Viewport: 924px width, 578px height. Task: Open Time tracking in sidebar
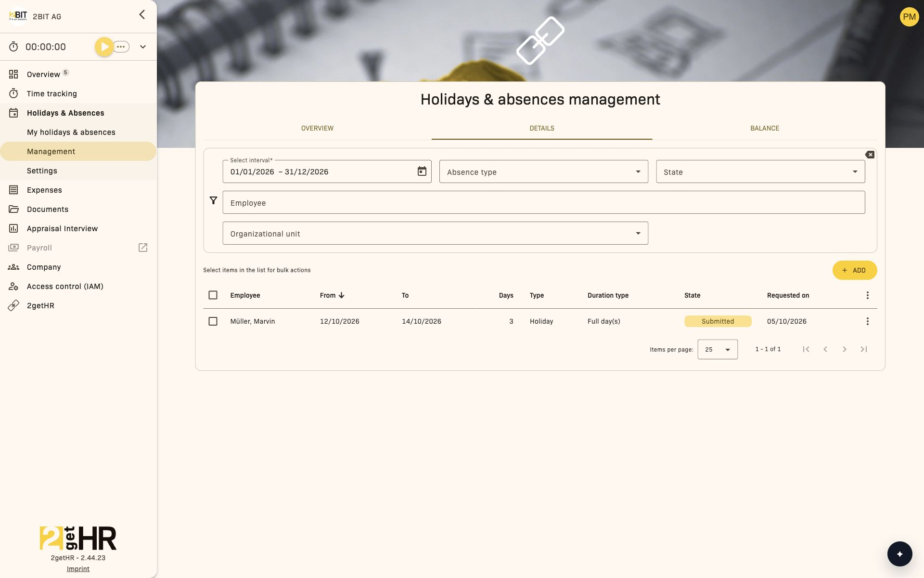(x=78, y=93)
